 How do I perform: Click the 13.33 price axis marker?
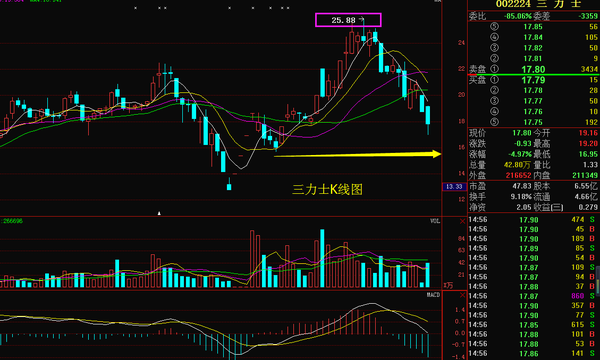tap(454, 187)
